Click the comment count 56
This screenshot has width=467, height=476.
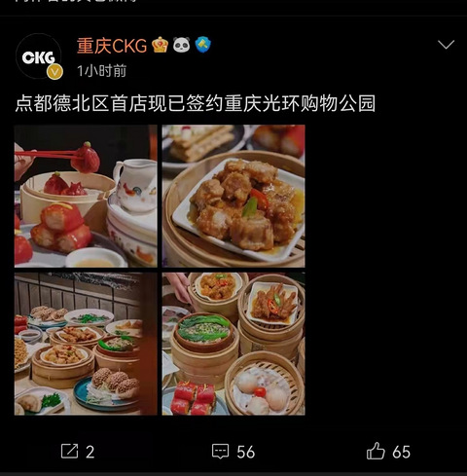(x=246, y=452)
